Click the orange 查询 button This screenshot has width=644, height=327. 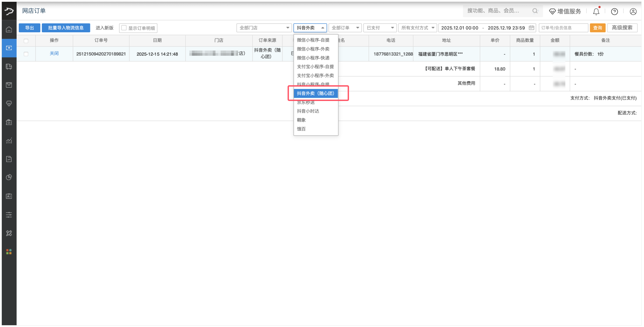tap(597, 28)
